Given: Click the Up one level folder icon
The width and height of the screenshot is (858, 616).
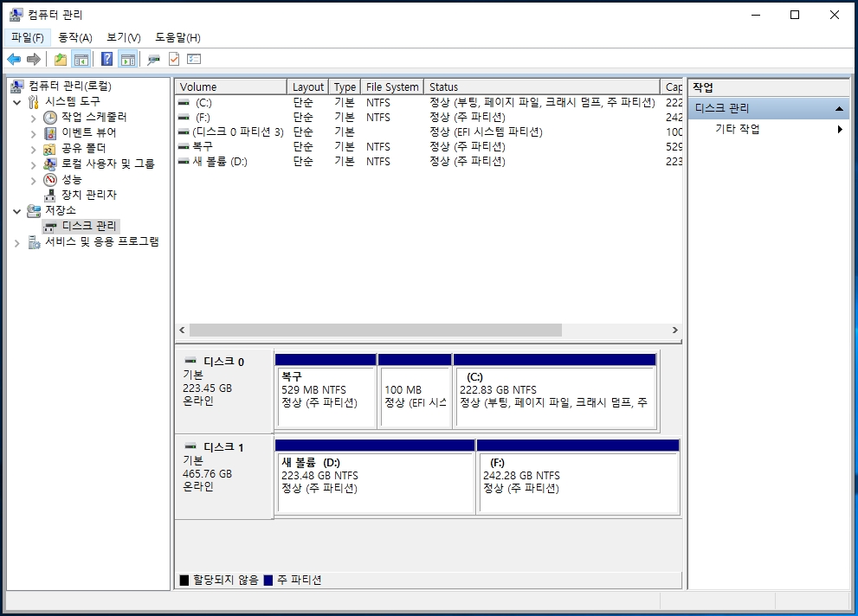Looking at the screenshot, I should (61, 59).
